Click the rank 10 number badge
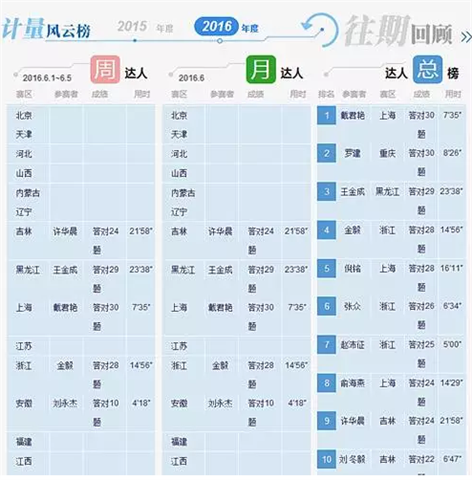This screenshot has height=480, width=472. [326, 459]
